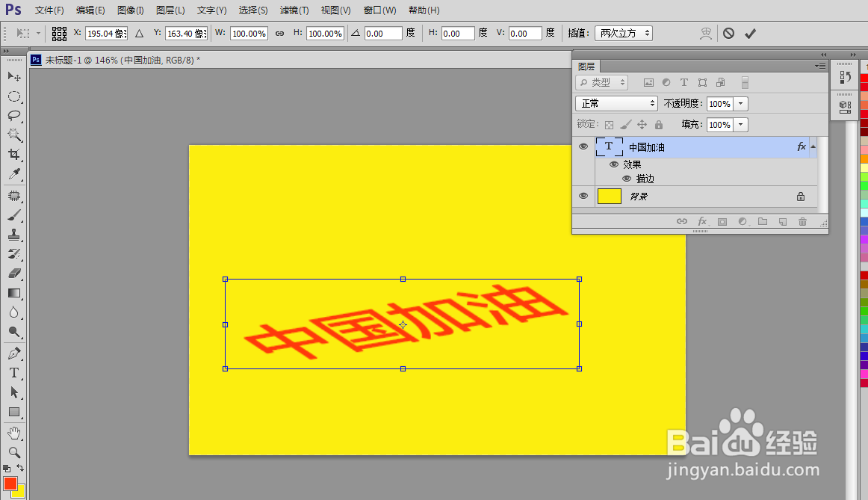The image size is (868, 500).
Task: Swap foreground and background colors
Action: point(20,469)
